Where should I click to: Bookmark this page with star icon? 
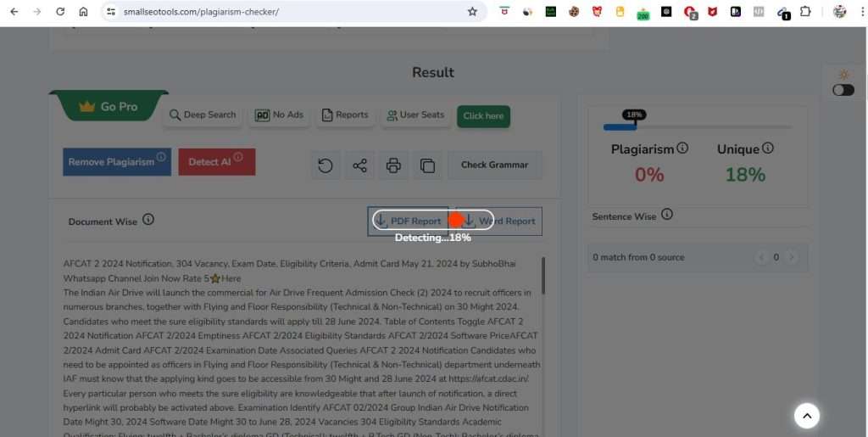(x=472, y=12)
